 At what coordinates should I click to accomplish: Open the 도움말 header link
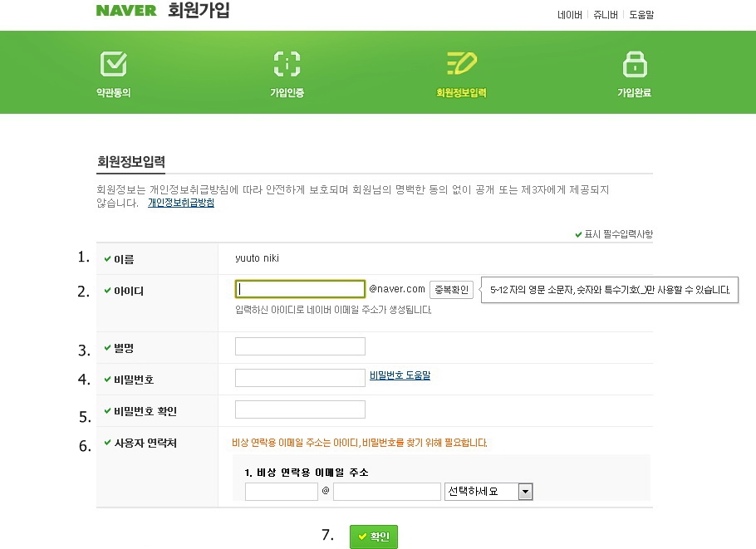[641, 15]
